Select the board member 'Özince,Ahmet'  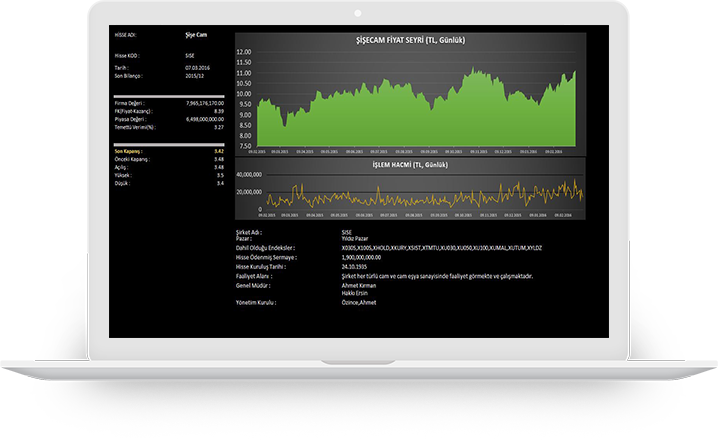359,303
